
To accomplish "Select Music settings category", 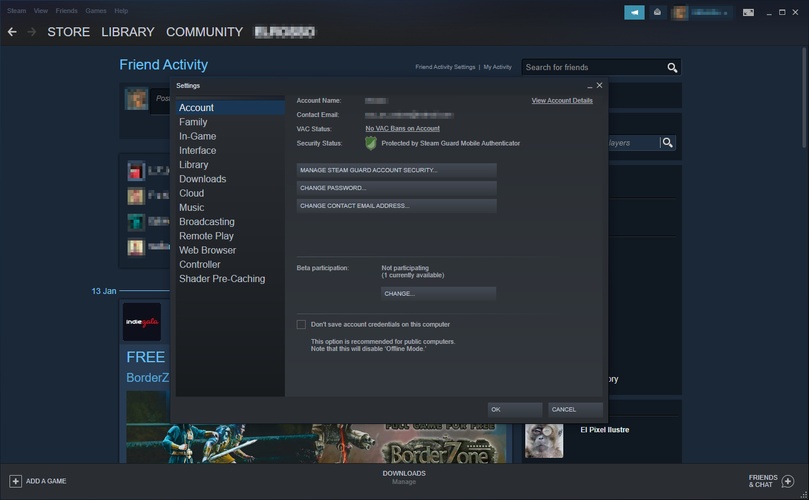I will tap(230, 207).
